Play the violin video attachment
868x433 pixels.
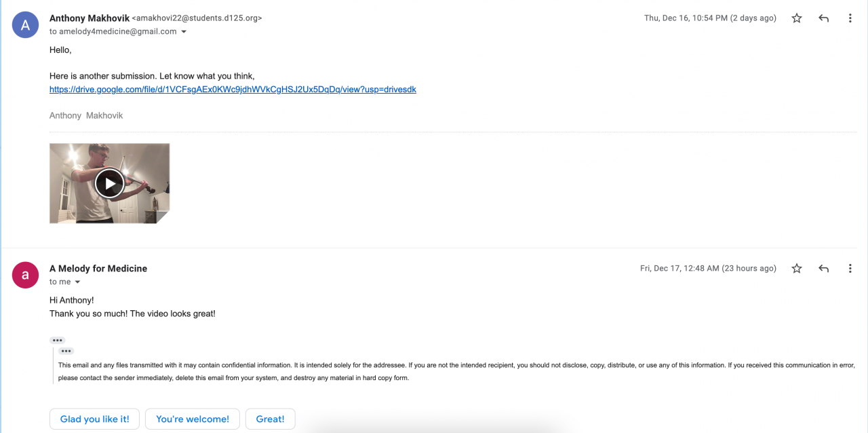click(x=109, y=183)
